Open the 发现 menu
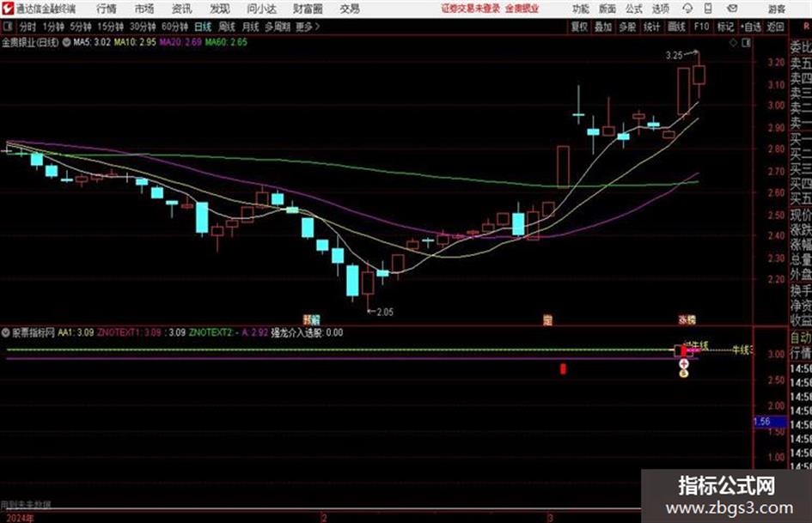This screenshot has height=523, width=812. click(220, 9)
